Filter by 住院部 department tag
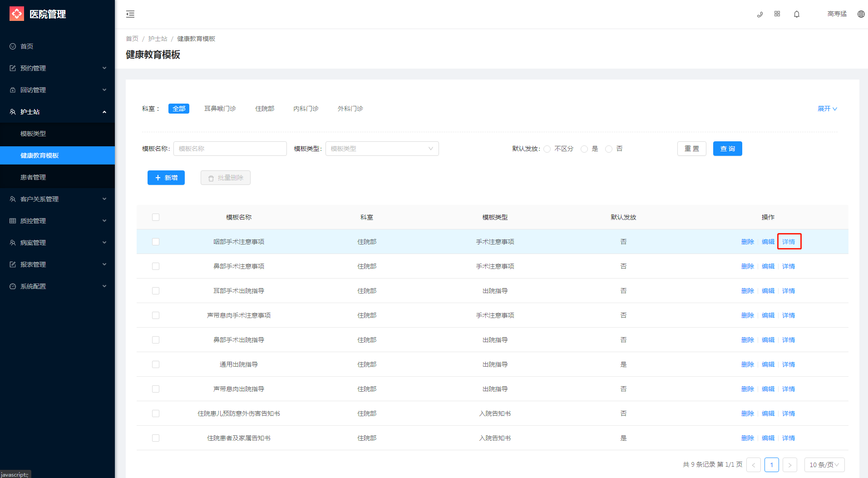This screenshot has width=868, height=478. (x=265, y=109)
